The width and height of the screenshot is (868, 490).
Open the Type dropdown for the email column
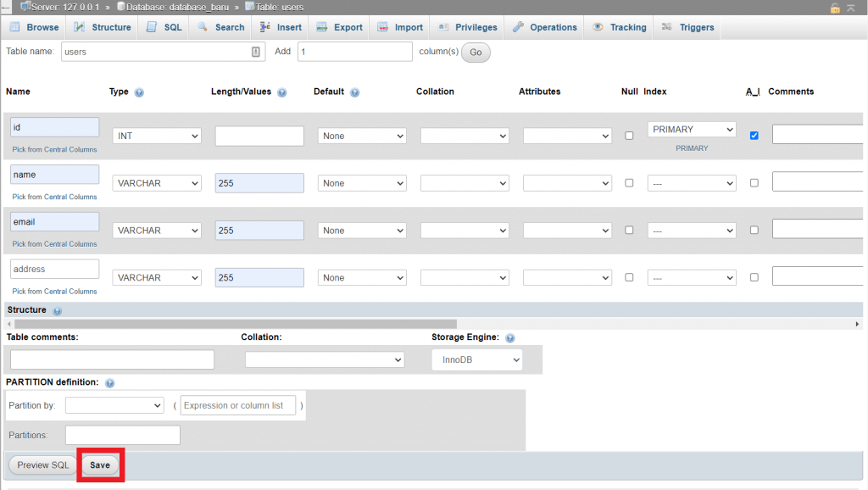(x=156, y=230)
